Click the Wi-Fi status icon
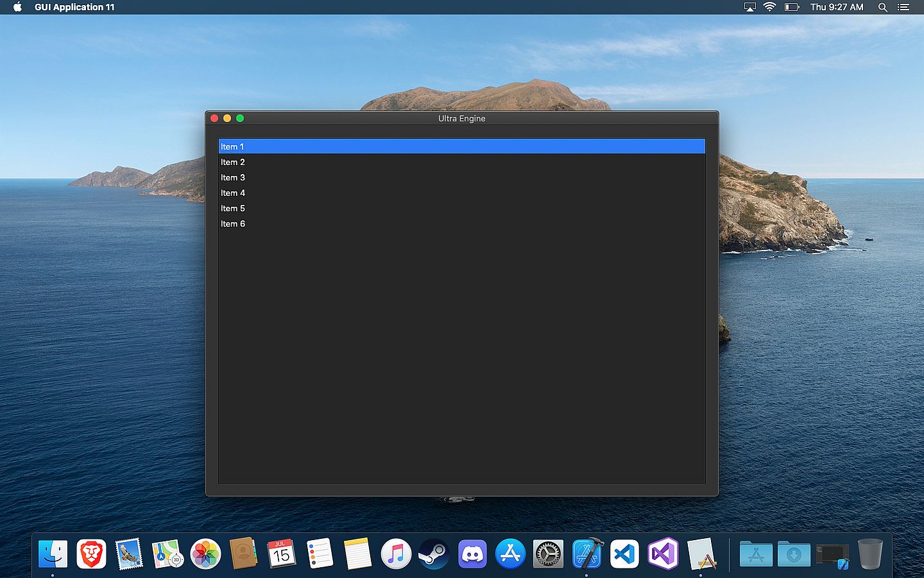The width and height of the screenshot is (924, 578). point(769,7)
